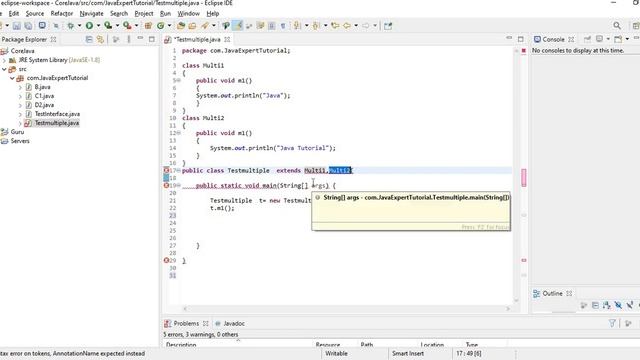The image size is (640, 360).
Task: Click the Next Annotation icon
Action: (x=297, y=26)
